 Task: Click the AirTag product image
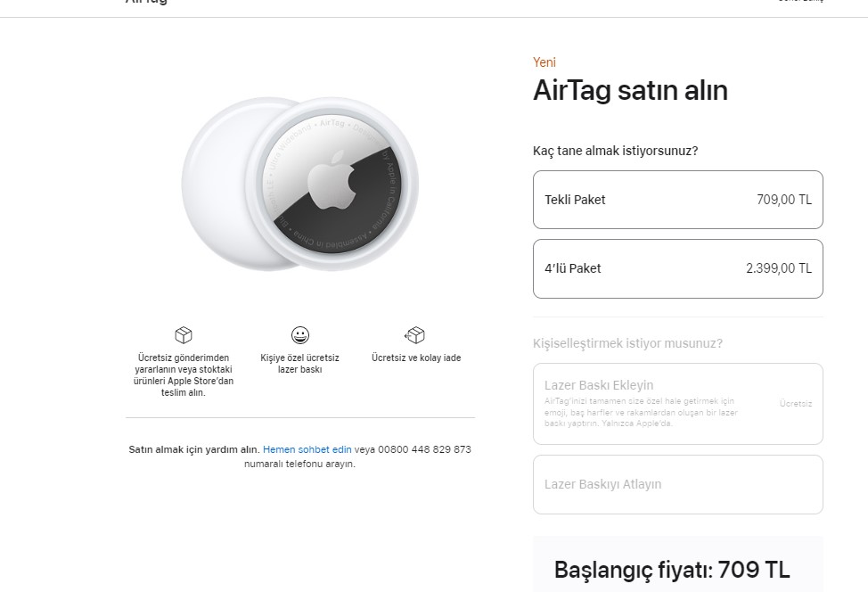coord(300,185)
